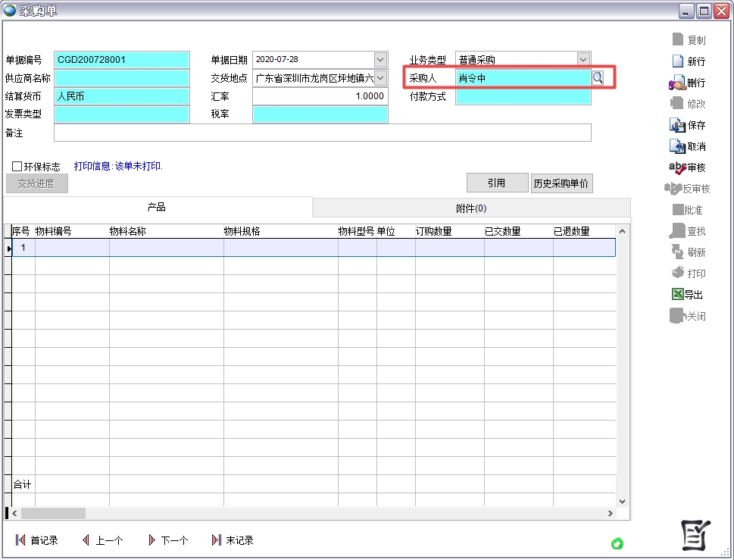
Task: Click the 审核 (audit) icon
Action: [677, 167]
